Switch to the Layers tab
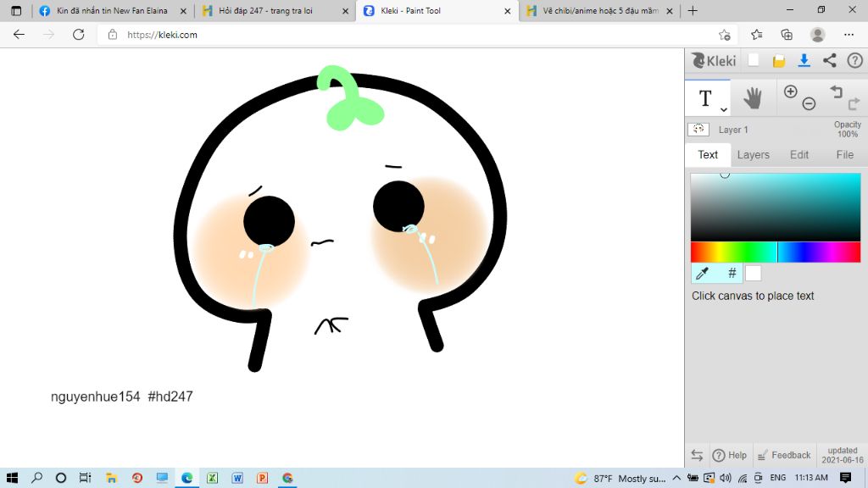 pyautogui.click(x=753, y=155)
